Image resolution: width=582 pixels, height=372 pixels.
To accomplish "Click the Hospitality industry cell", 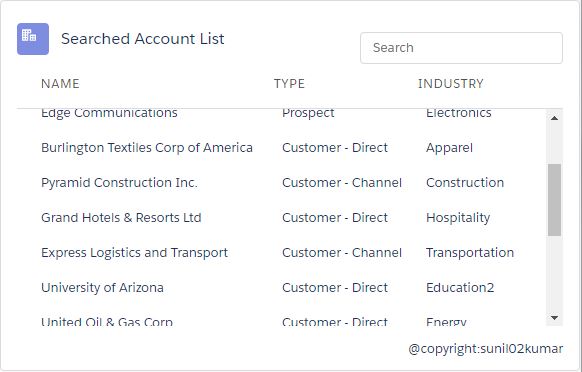I will (x=458, y=218).
